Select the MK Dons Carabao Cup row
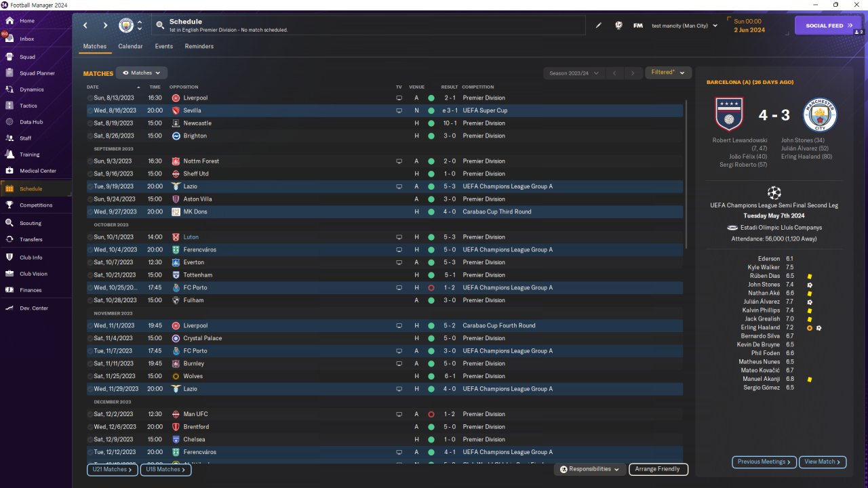 coord(384,212)
